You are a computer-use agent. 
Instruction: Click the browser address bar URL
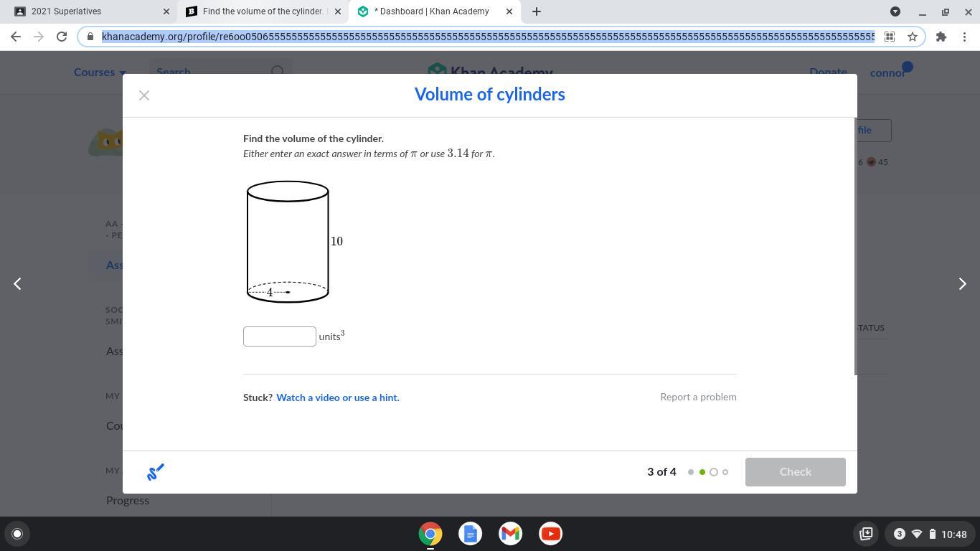(x=488, y=37)
